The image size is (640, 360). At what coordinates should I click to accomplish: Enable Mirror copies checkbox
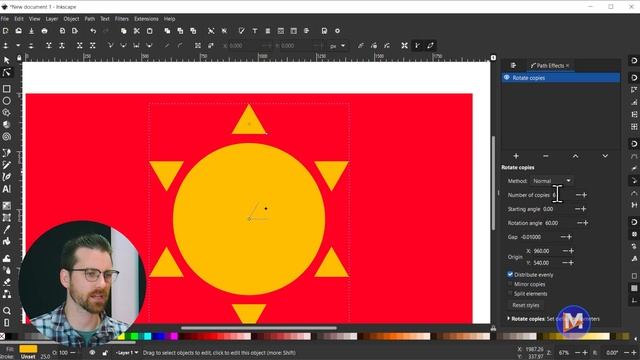tap(510, 284)
